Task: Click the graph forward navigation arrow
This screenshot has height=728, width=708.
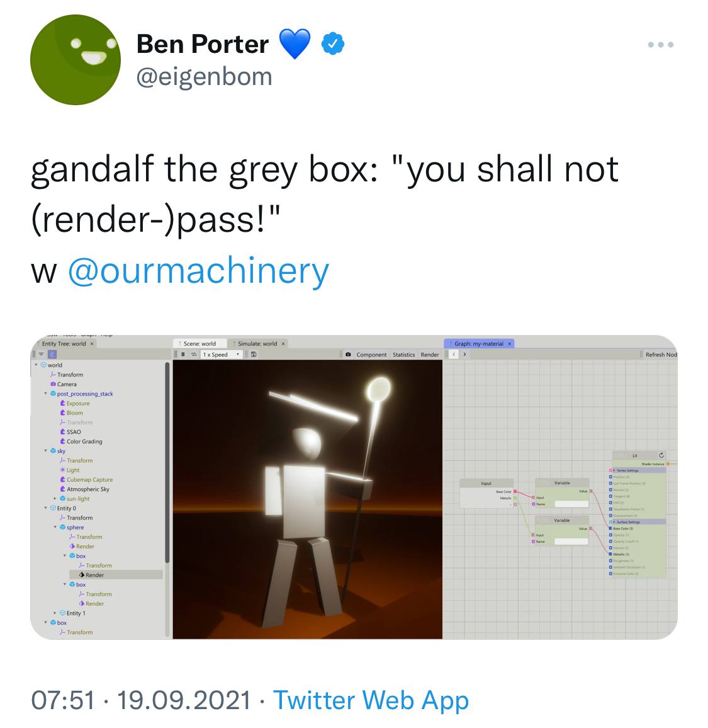Action: point(464,355)
